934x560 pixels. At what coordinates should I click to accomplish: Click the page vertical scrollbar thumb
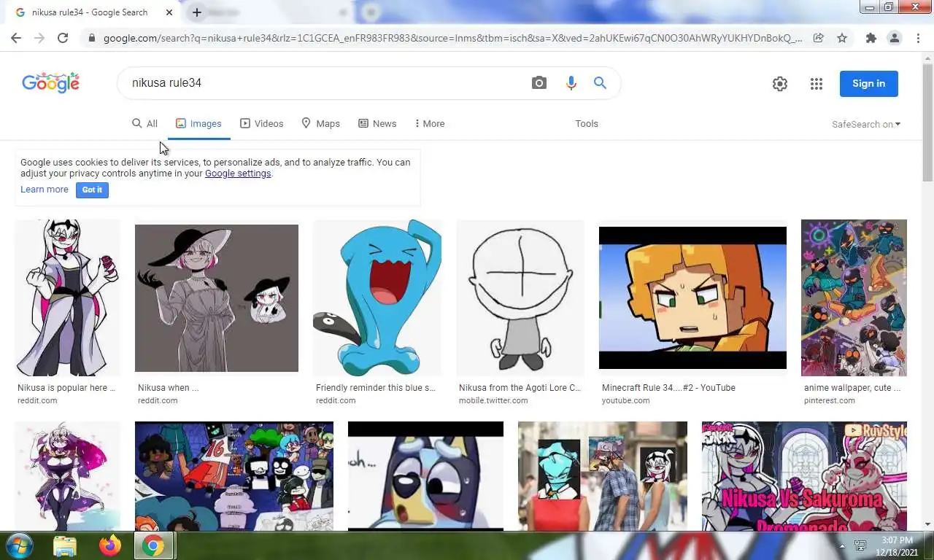pyautogui.click(x=927, y=122)
